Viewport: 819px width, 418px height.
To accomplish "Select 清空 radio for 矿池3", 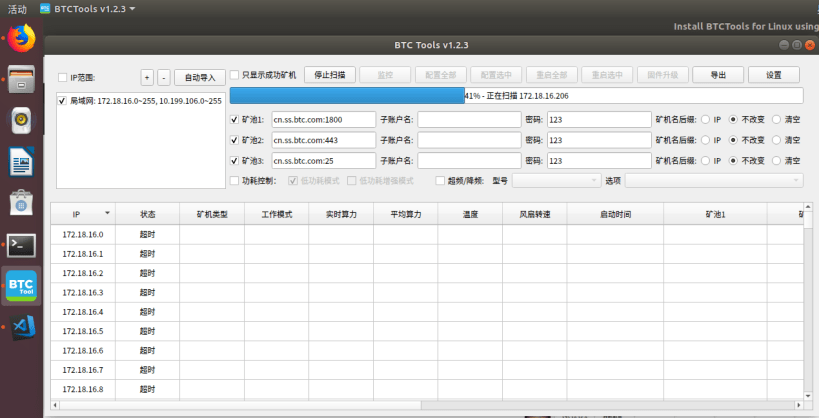I will point(776,160).
